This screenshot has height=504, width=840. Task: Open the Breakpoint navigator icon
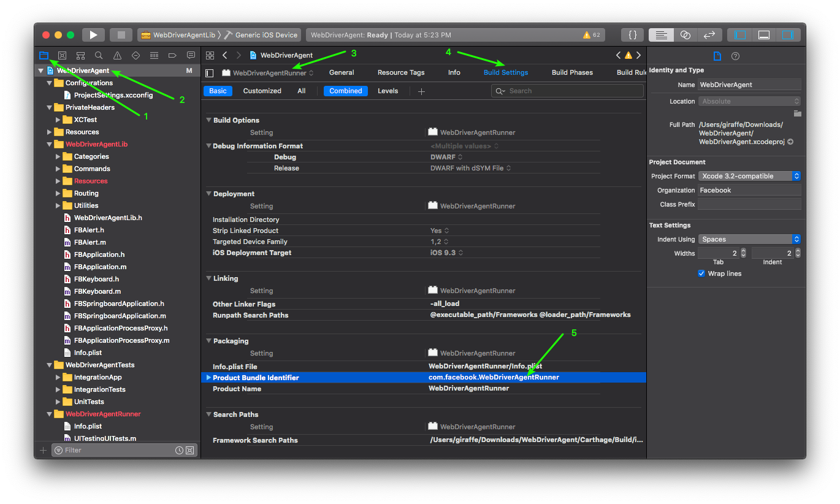pos(172,55)
